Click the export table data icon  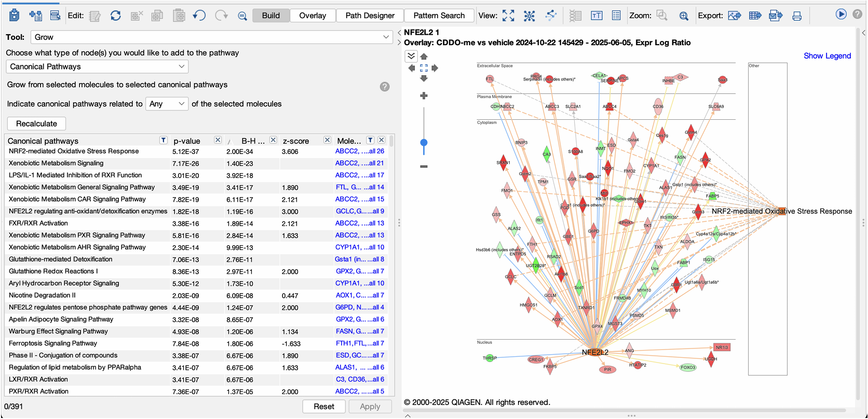(755, 16)
